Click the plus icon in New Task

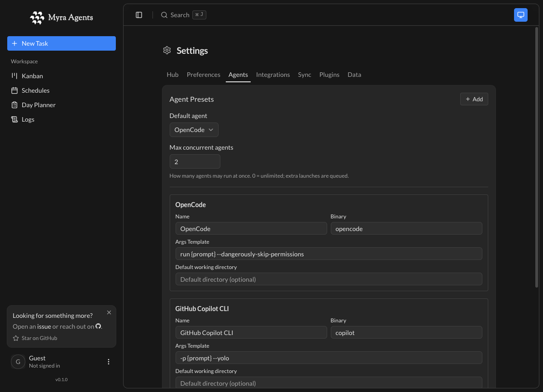coord(14,43)
